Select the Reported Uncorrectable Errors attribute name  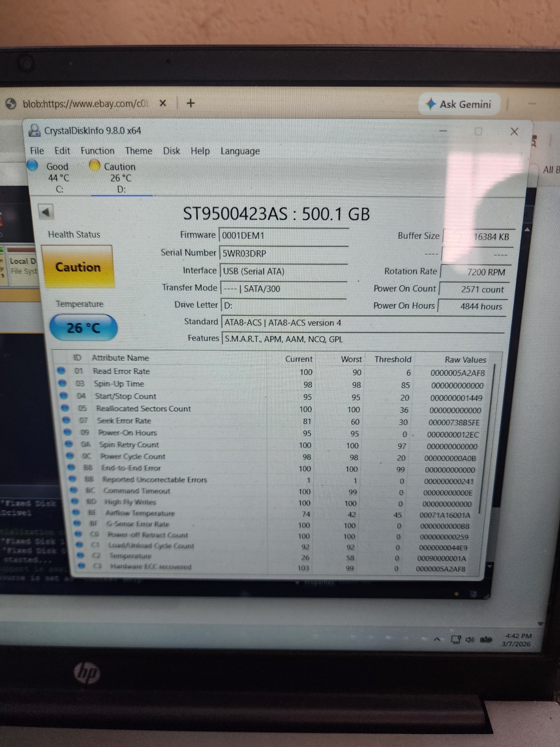tap(154, 479)
